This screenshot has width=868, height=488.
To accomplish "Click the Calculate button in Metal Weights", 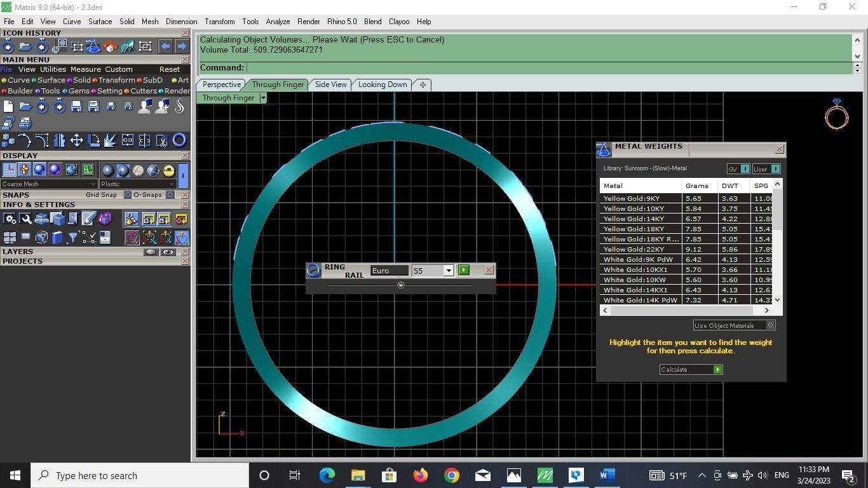I will pos(691,370).
